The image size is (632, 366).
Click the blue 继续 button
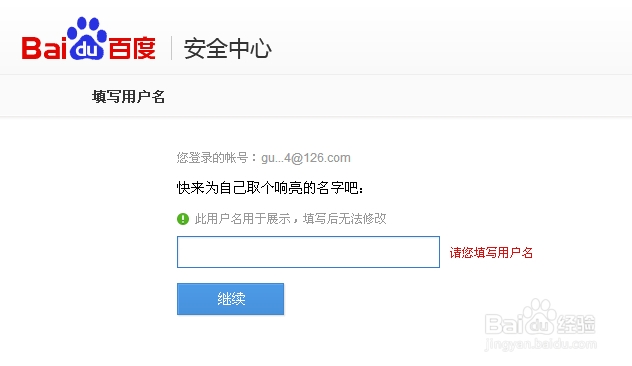(231, 299)
